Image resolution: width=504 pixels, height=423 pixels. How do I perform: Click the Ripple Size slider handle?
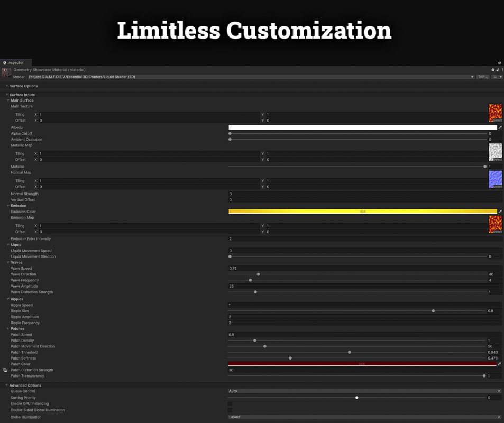tap(433, 311)
